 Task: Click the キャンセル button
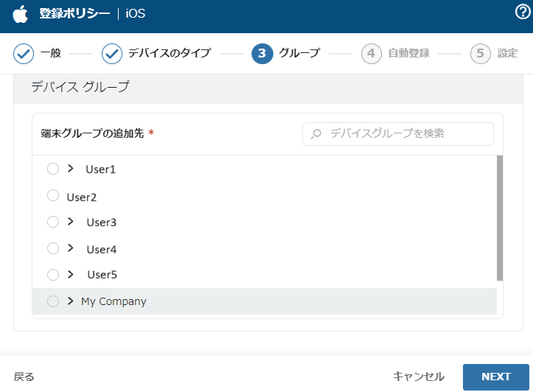[419, 377]
